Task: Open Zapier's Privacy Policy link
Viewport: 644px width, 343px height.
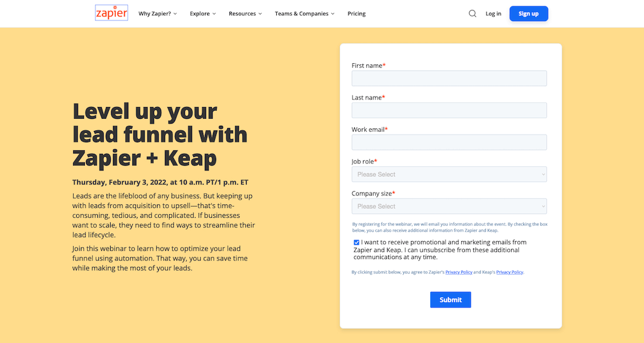Action: [459, 272]
